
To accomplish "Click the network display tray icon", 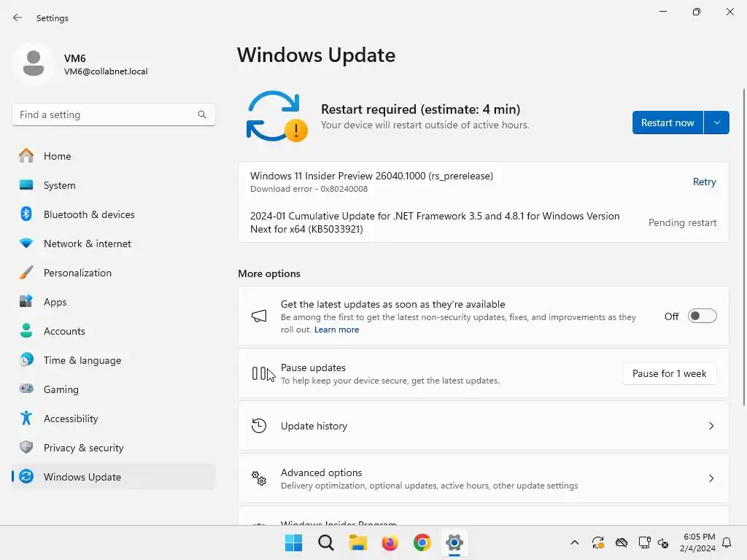I will pos(644,542).
